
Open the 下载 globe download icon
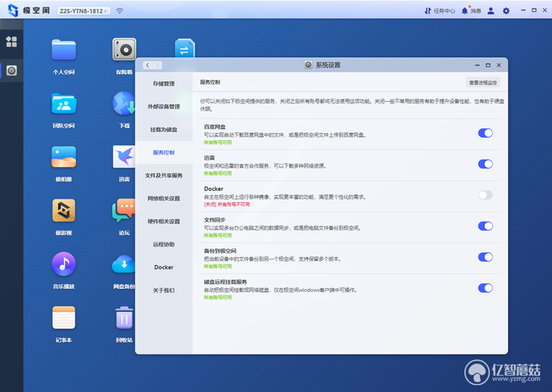pos(124,104)
